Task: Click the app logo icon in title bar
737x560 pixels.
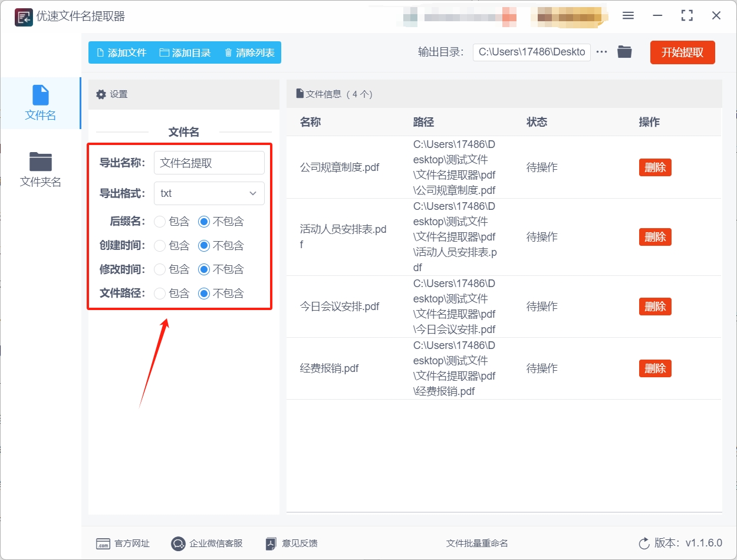Action: coord(24,17)
